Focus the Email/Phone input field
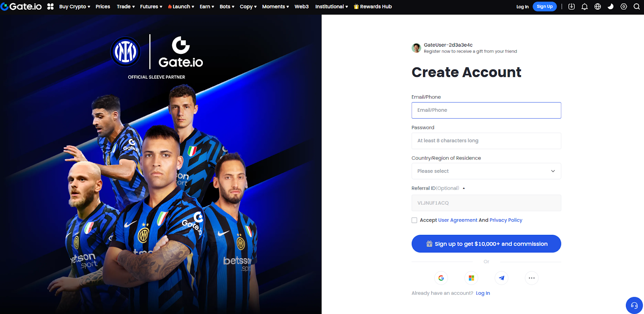This screenshot has width=644, height=314. pos(486,110)
